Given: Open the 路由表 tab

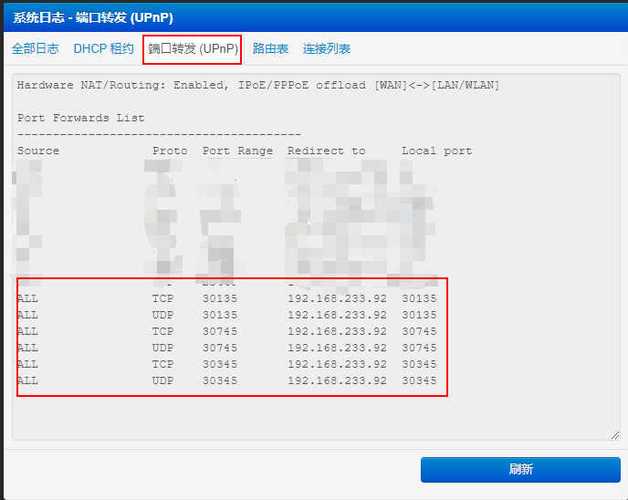Looking at the screenshot, I should coord(270,48).
